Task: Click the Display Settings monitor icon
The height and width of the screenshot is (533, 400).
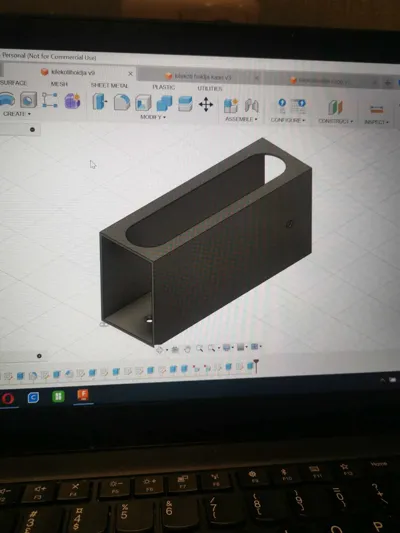Action: pos(227,347)
